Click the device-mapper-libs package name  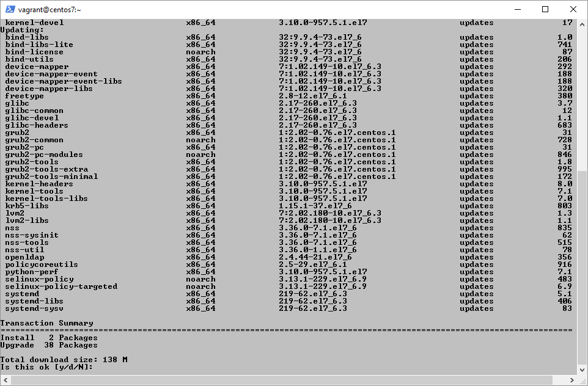49,89
